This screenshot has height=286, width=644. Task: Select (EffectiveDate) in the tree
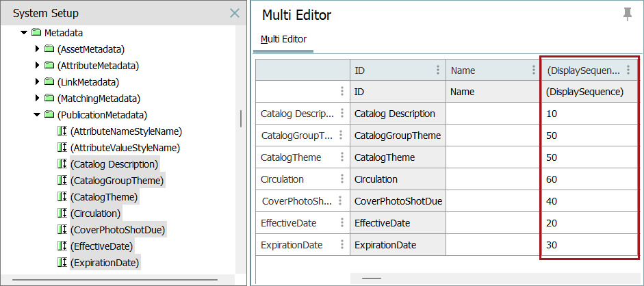(101, 246)
